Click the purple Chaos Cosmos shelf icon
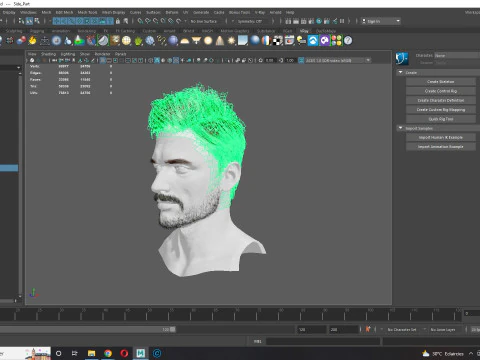 pyautogui.click(x=325, y=41)
